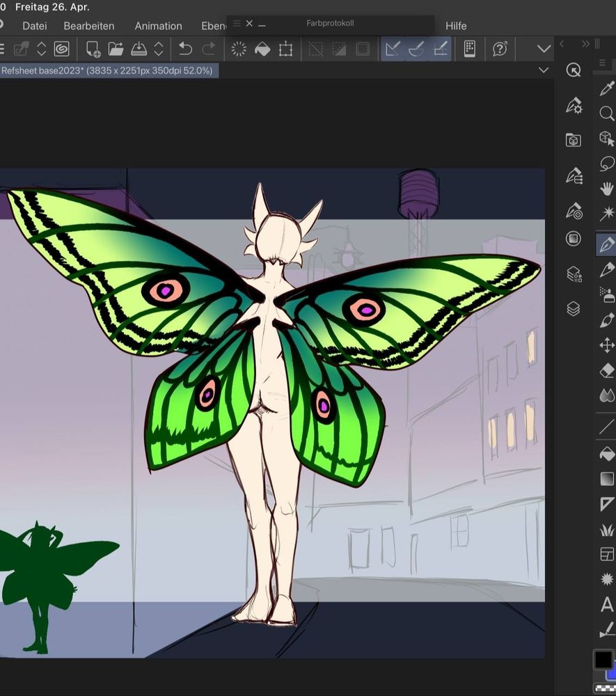The width and height of the screenshot is (616, 696).
Task: Select the Auto Select magic wand tool
Action: [x=607, y=214]
